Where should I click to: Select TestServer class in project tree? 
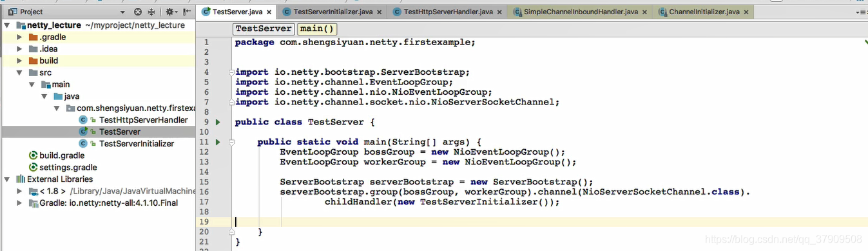[120, 132]
